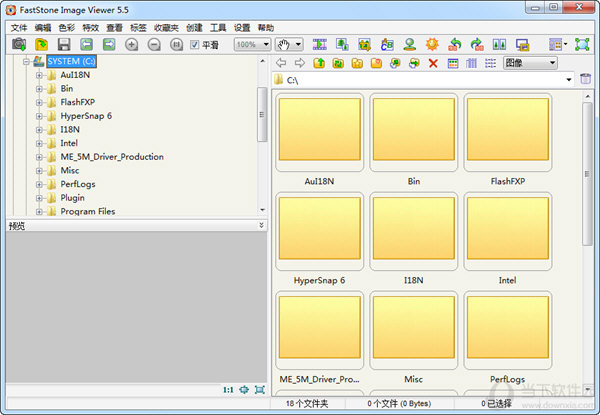The image size is (600, 415).
Task: Open the 设置 menu
Action: 242,28
